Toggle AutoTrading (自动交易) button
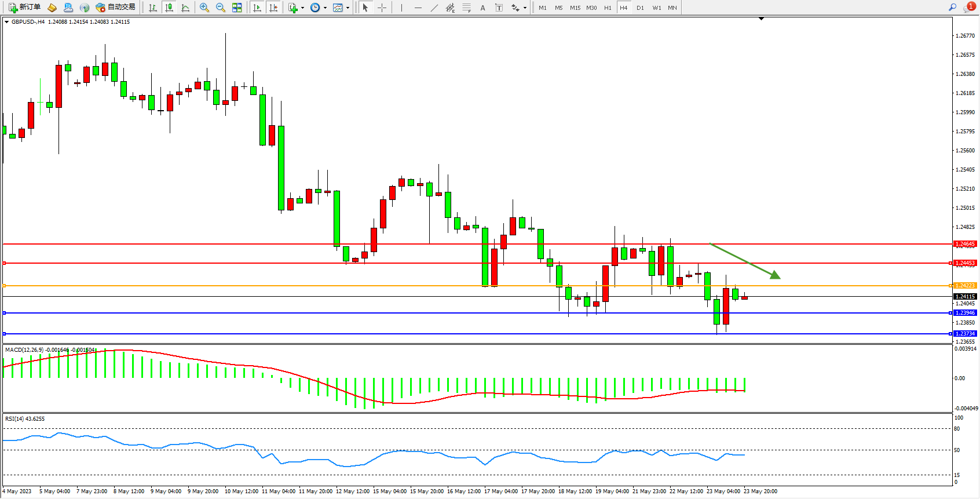This screenshot has height=499, width=980. [116, 8]
